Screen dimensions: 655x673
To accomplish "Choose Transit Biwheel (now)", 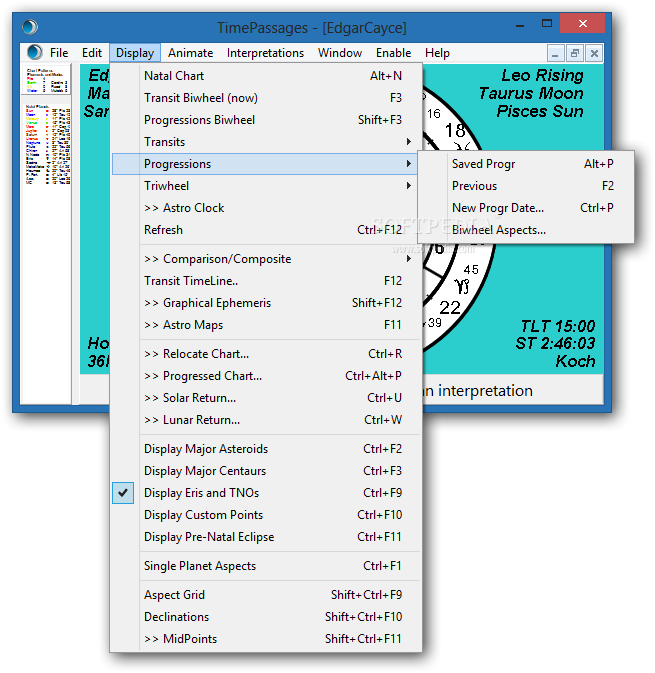I will pos(266,98).
